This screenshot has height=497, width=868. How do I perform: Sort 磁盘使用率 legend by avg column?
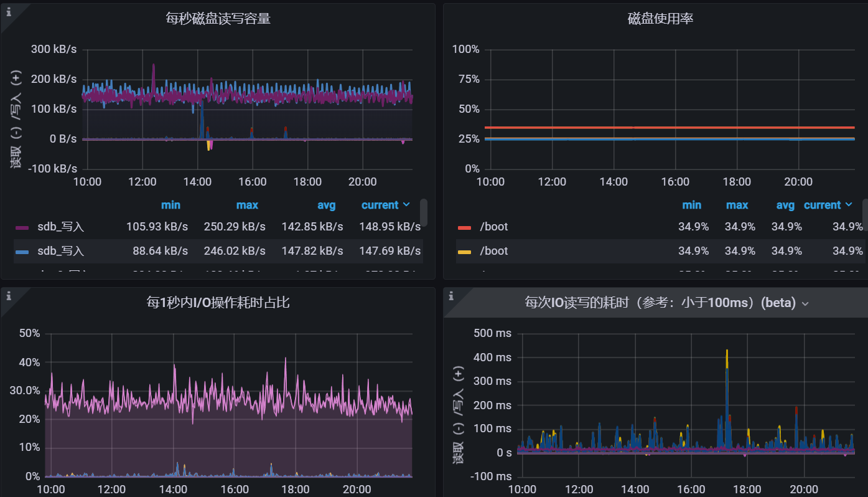785,205
